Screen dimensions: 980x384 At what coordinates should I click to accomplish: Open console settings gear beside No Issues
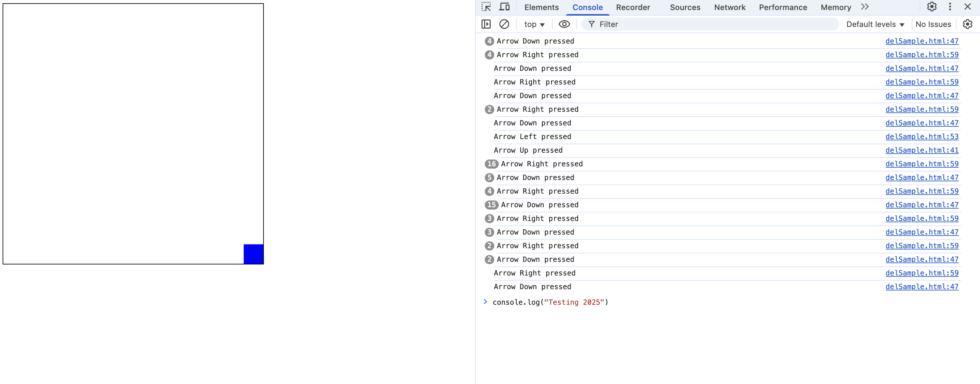[x=967, y=24]
